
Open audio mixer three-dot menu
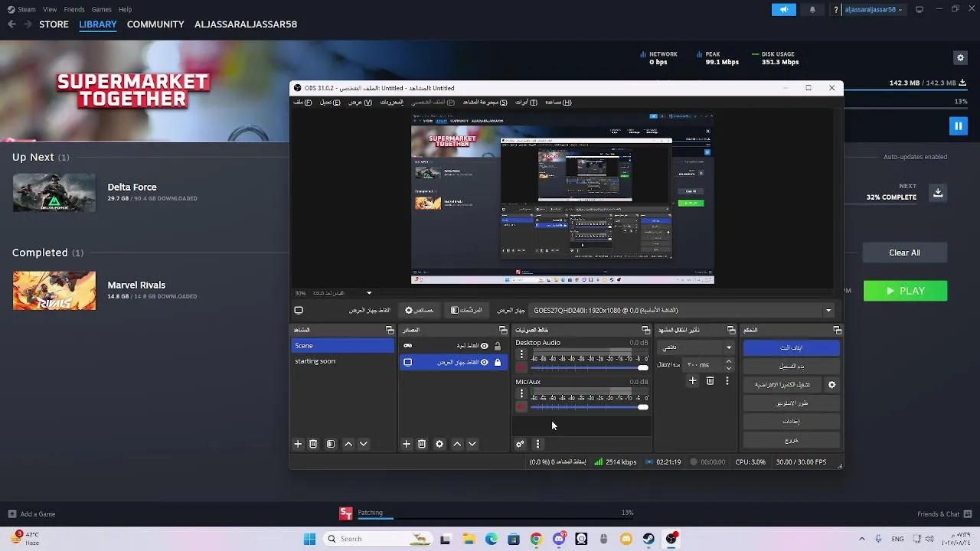point(537,444)
